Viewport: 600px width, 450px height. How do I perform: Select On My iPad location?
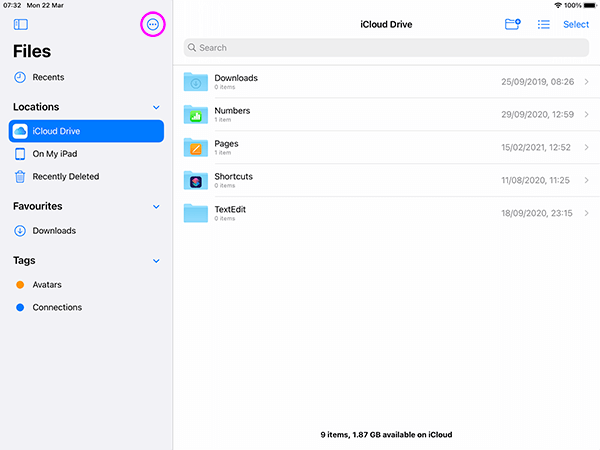click(54, 154)
